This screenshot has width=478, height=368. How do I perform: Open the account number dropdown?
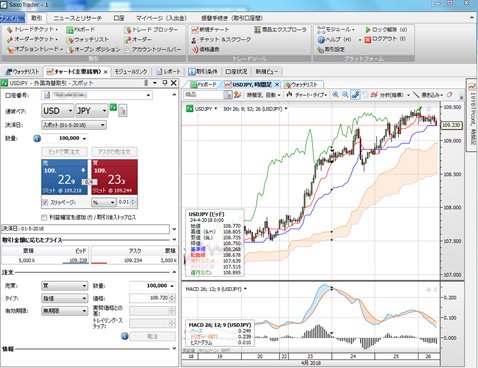(97, 95)
